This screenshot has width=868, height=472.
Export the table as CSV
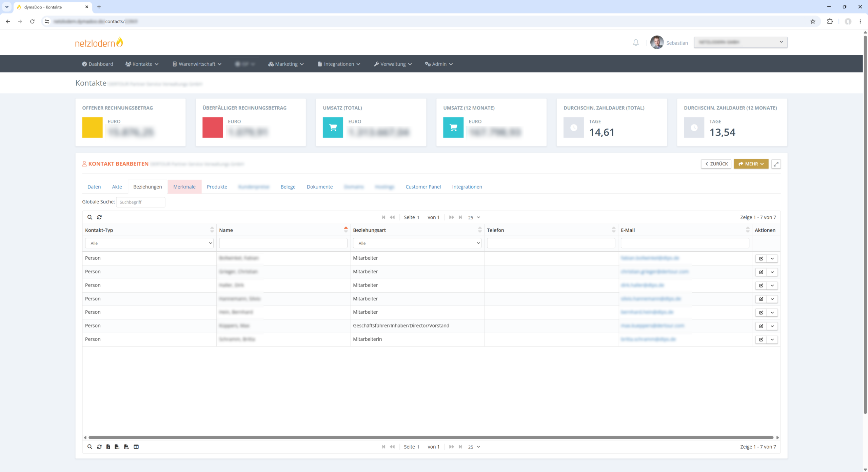(126, 447)
